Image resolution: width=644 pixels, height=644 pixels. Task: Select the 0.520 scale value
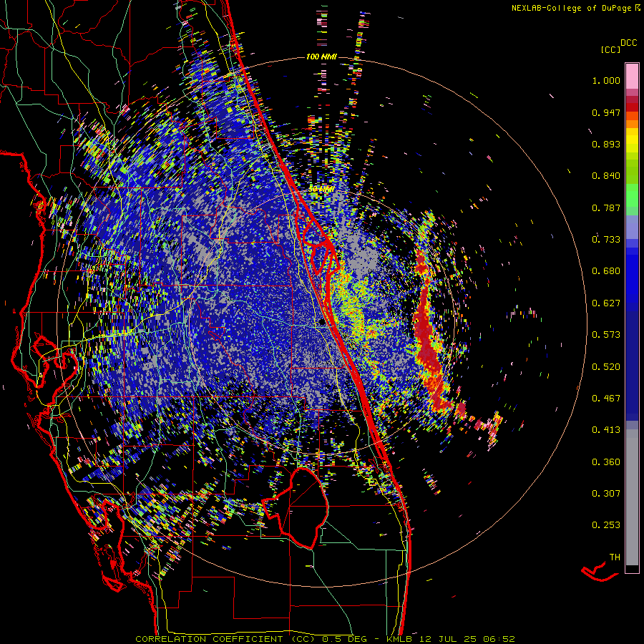pyautogui.click(x=606, y=367)
